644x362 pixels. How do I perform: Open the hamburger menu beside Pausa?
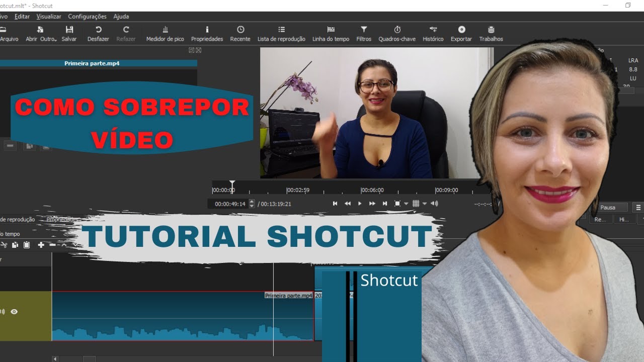click(x=638, y=207)
